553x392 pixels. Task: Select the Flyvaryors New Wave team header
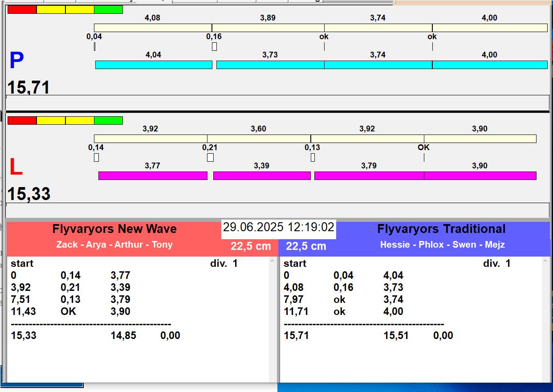pyautogui.click(x=114, y=229)
